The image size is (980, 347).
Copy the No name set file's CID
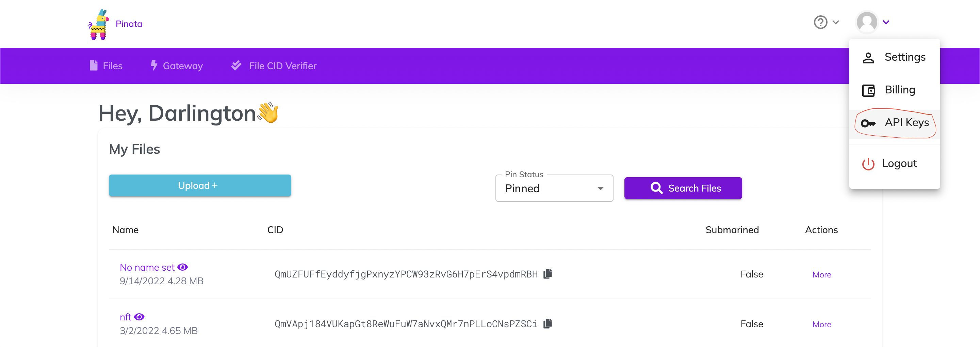548,273
